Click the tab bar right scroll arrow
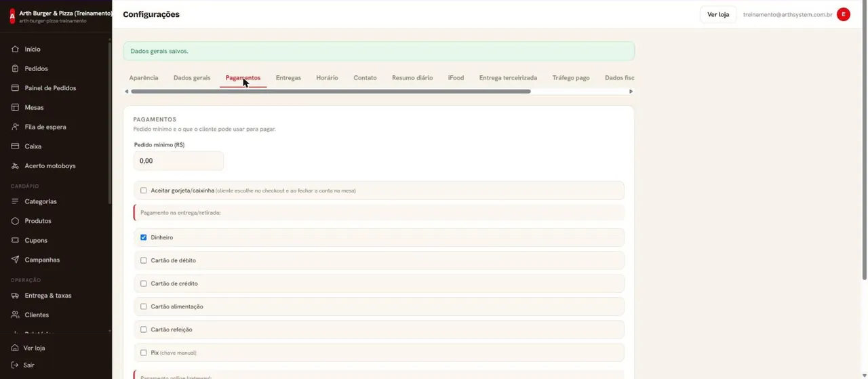 pyautogui.click(x=631, y=92)
